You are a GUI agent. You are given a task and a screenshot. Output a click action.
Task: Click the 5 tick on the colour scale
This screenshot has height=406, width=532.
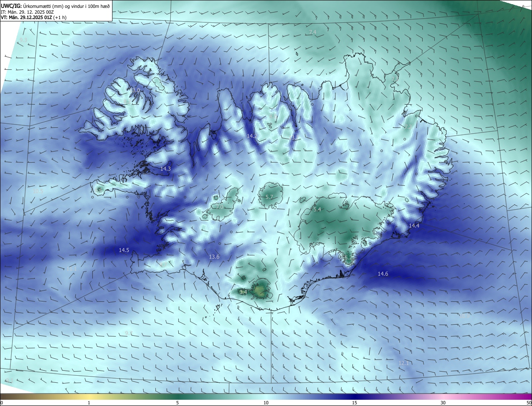coord(177,403)
